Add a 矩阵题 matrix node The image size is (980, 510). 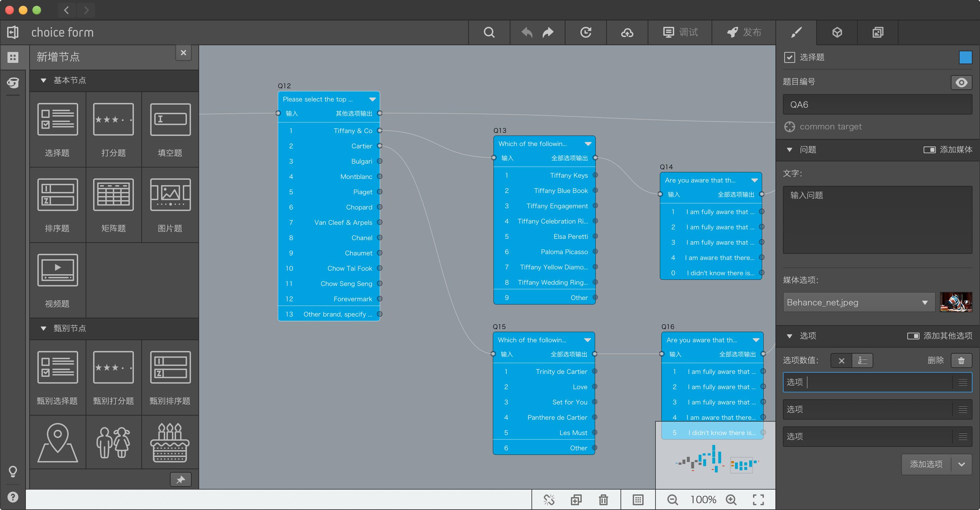coord(113,205)
